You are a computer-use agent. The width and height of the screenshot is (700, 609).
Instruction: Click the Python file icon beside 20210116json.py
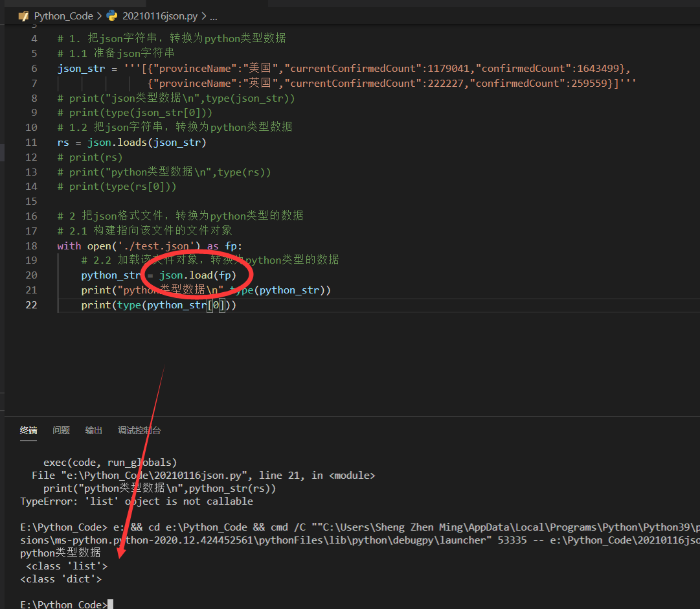(x=112, y=16)
